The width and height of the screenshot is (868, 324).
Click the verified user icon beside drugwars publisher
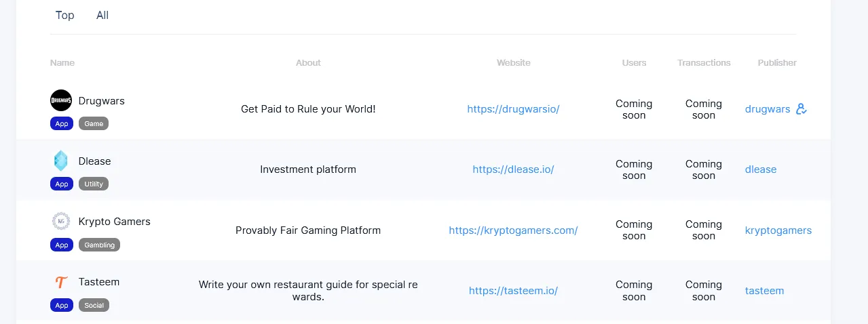click(x=801, y=109)
